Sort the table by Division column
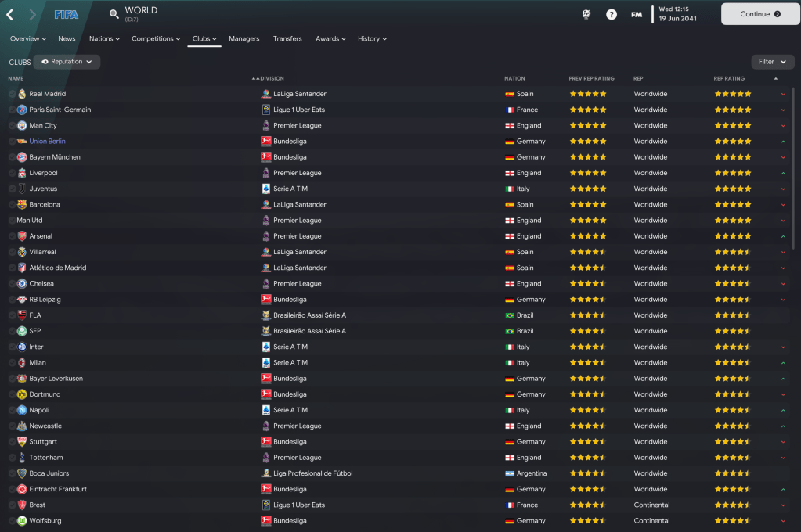 pyautogui.click(x=272, y=78)
